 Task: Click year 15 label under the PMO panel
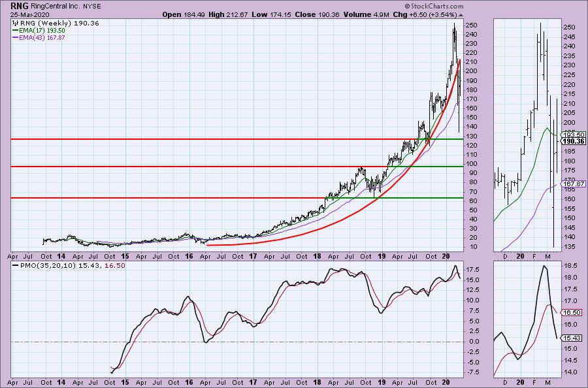pyautogui.click(x=125, y=382)
